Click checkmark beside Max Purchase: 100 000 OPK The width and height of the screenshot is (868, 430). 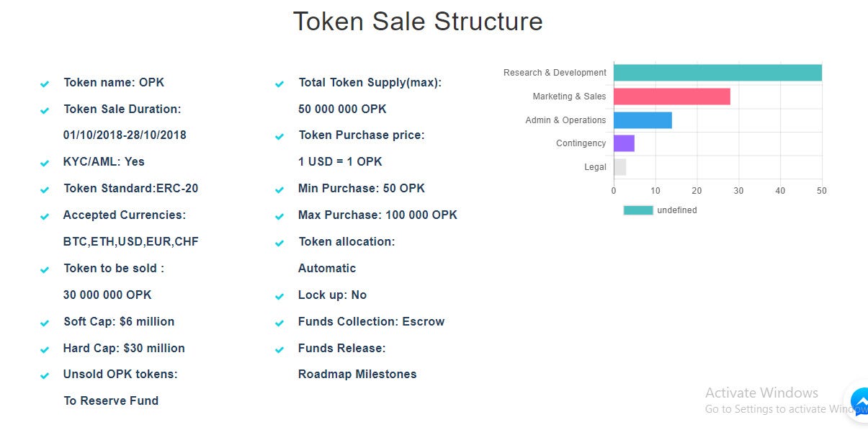(x=279, y=217)
